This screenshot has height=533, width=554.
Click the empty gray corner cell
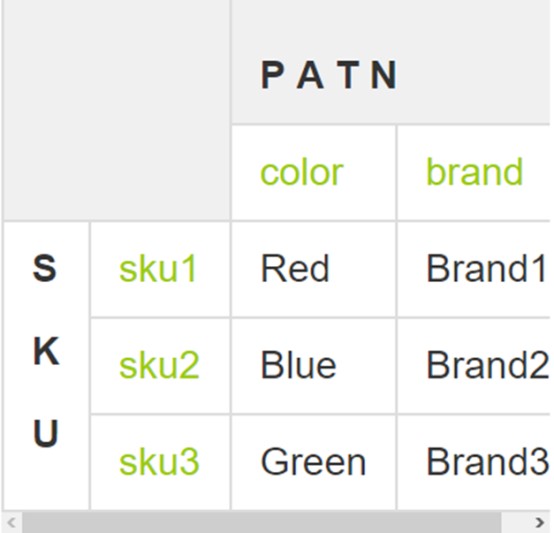point(117,110)
